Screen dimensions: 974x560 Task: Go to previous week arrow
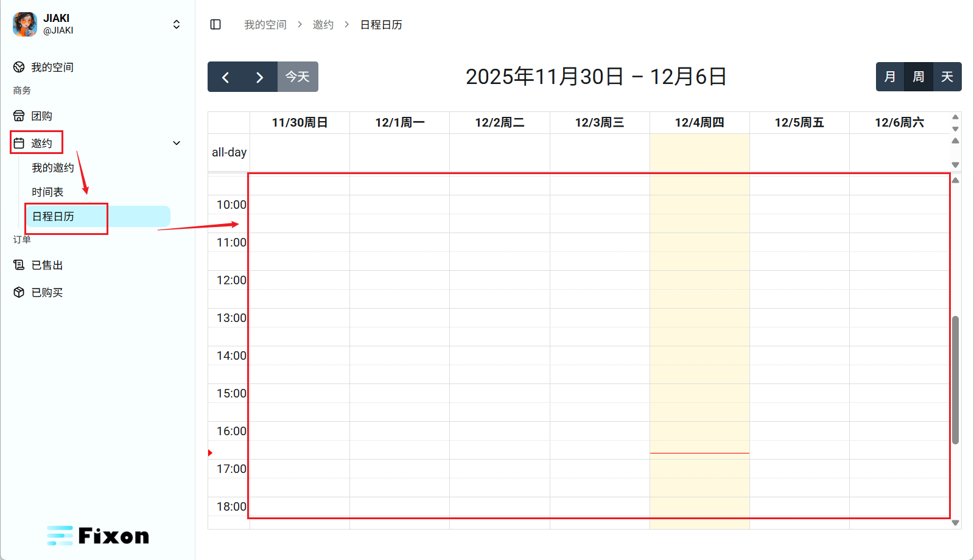[x=225, y=77]
